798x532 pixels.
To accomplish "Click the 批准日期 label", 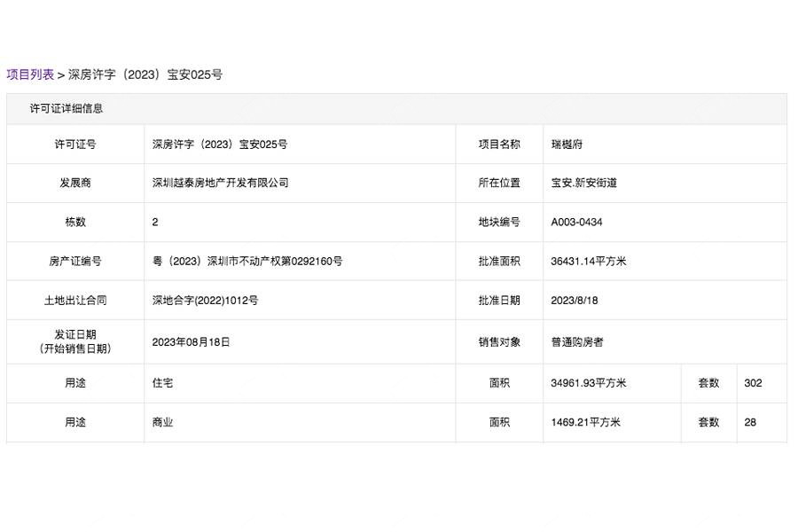I will coord(499,301).
